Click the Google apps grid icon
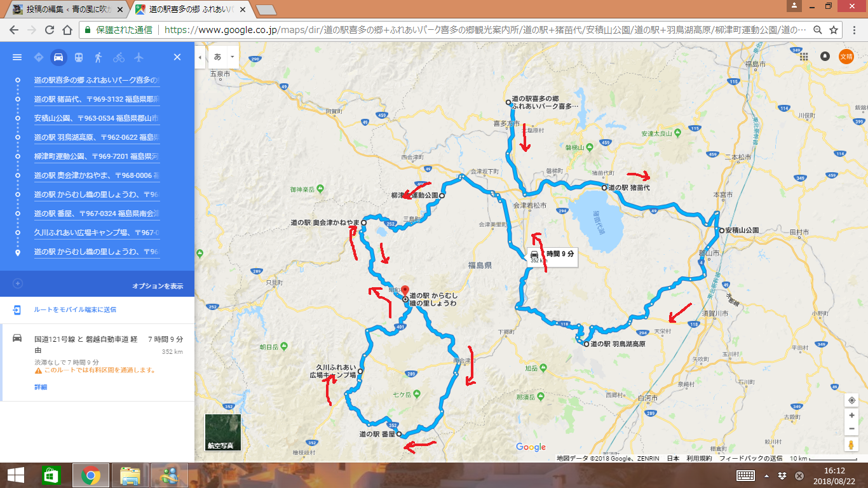Screen dimensions: 868x488 [x=804, y=57]
